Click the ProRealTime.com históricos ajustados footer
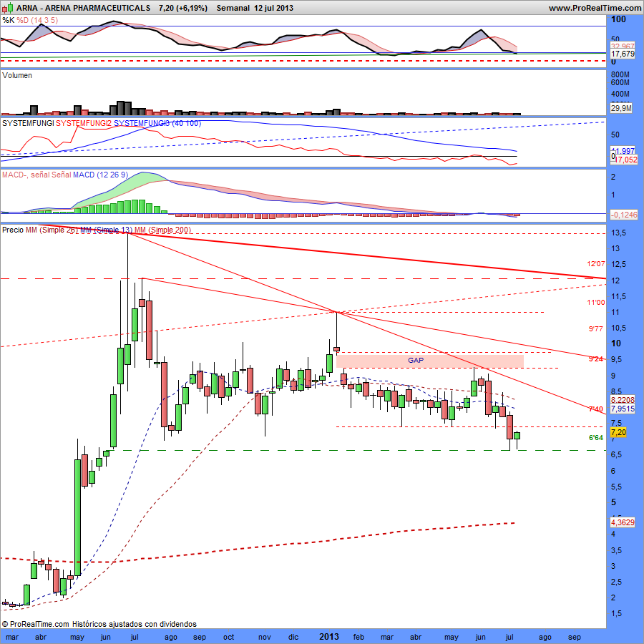 point(99,624)
